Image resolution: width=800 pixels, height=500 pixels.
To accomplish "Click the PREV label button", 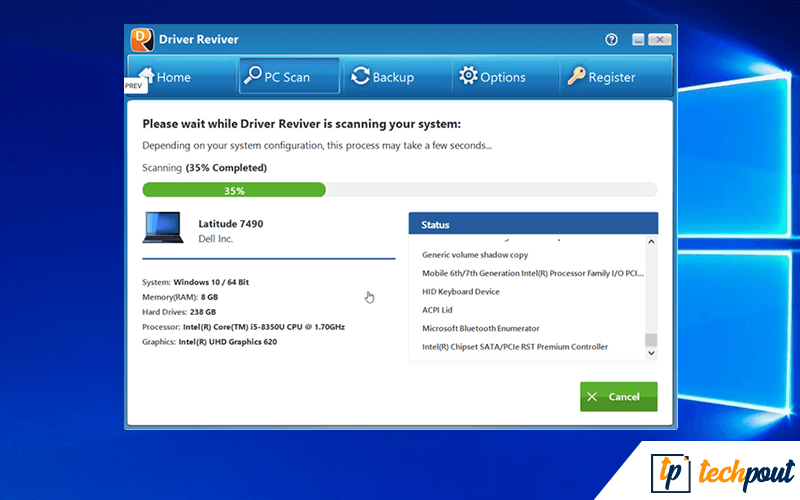I will pos(134,87).
